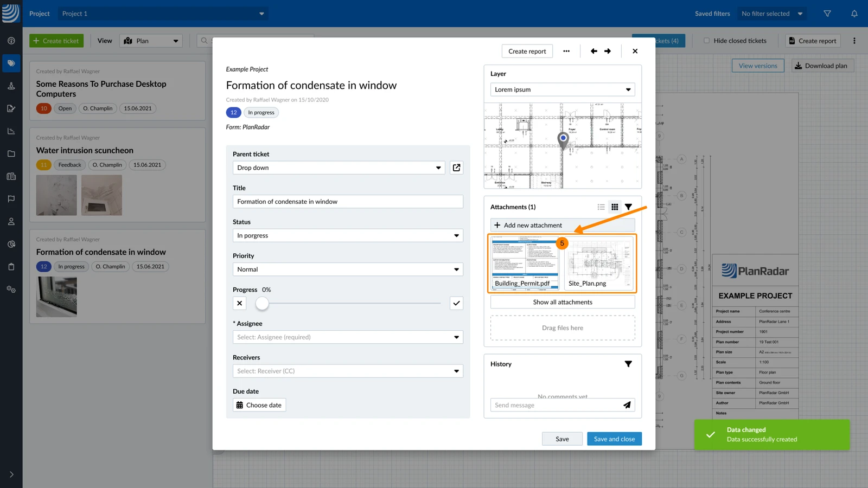
Task: Open the Status dropdown
Action: [x=348, y=235]
